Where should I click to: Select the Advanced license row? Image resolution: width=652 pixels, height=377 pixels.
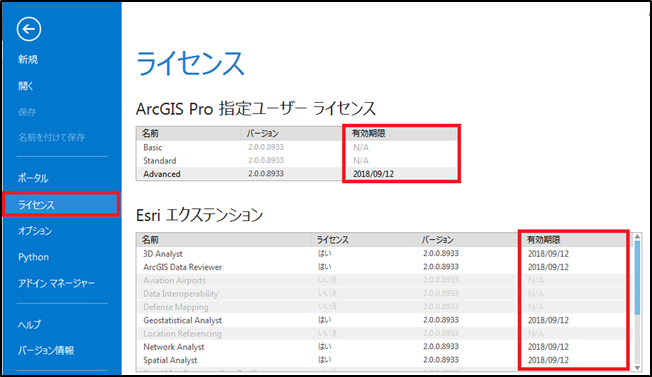[x=297, y=174]
